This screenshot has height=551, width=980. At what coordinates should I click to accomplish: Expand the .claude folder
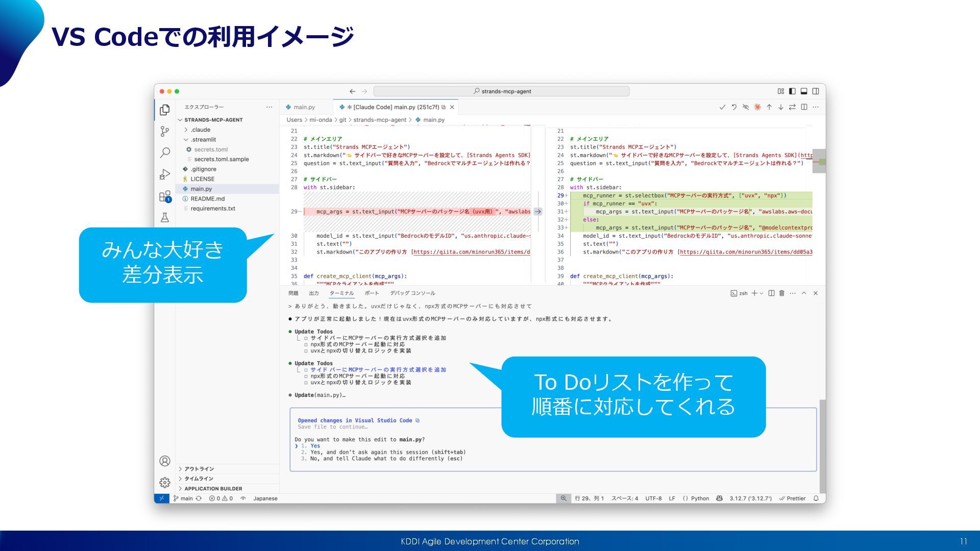[200, 130]
